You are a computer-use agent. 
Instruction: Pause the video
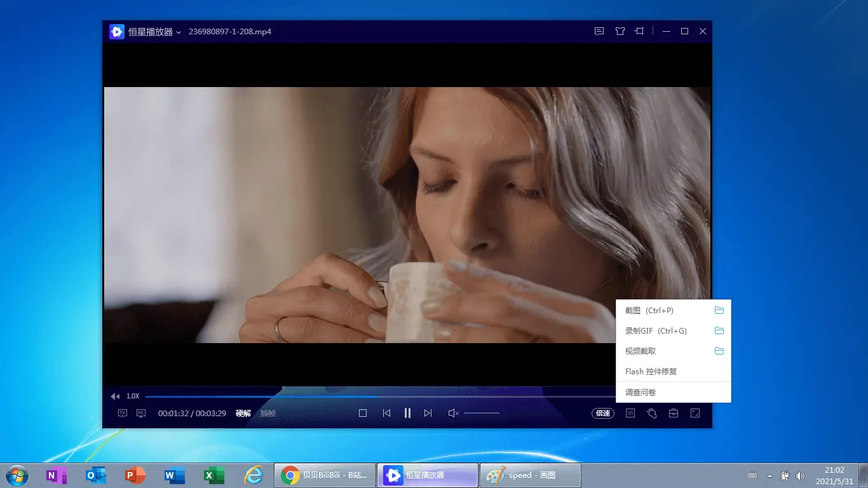(407, 413)
